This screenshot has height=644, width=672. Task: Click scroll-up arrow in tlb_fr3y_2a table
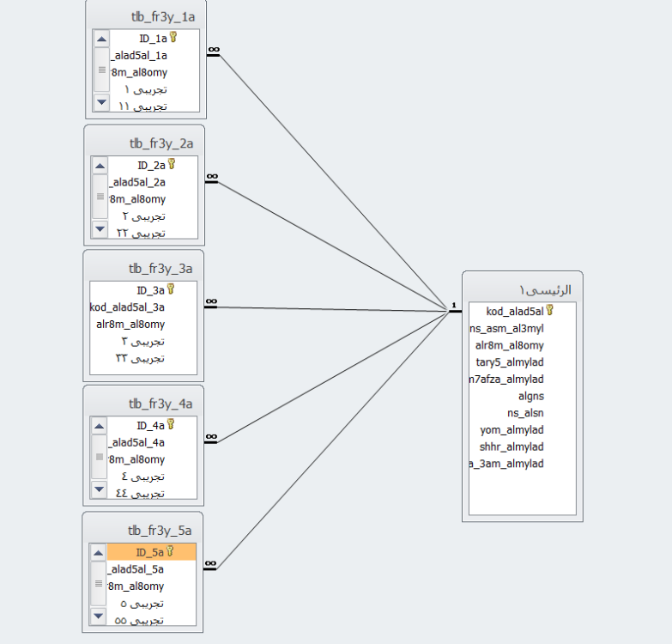pyautogui.click(x=100, y=166)
